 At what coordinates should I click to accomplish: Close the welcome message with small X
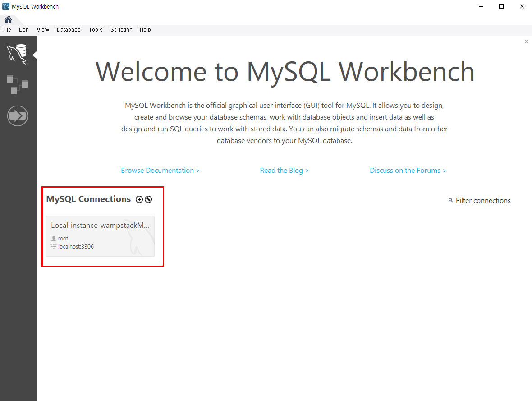click(526, 41)
